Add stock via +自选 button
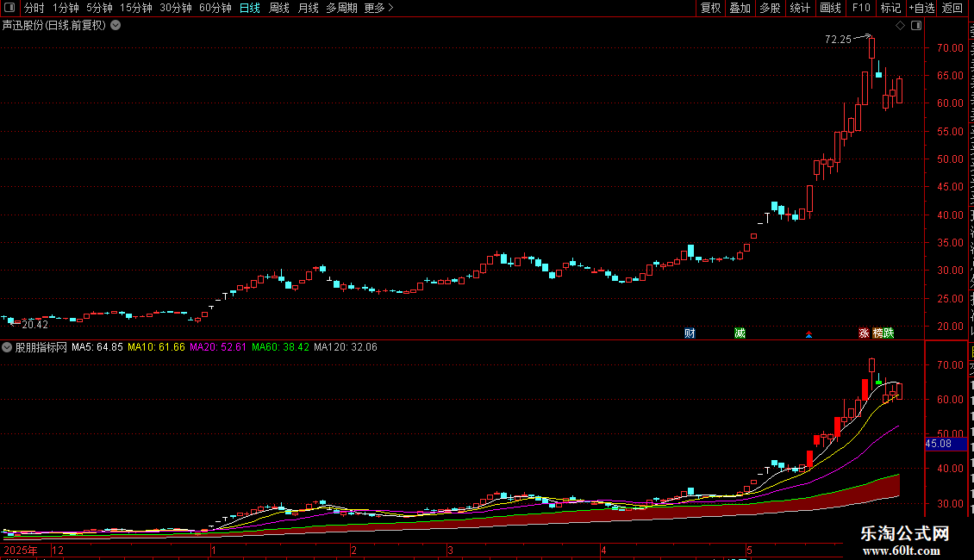974x560 pixels. [x=921, y=8]
